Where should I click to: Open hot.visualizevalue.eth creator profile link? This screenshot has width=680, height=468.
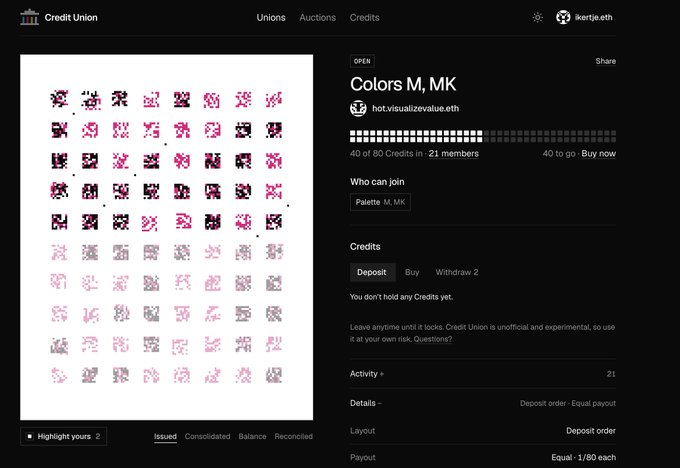point(415,108)
